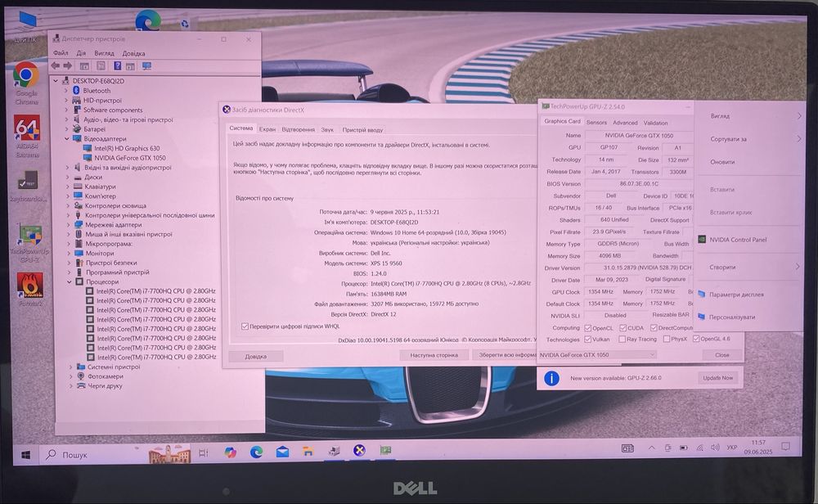The width and height of the screenshot is (818, 504).
Task: Click Close button in GPU-Z
Action: [x=722, y=355]
